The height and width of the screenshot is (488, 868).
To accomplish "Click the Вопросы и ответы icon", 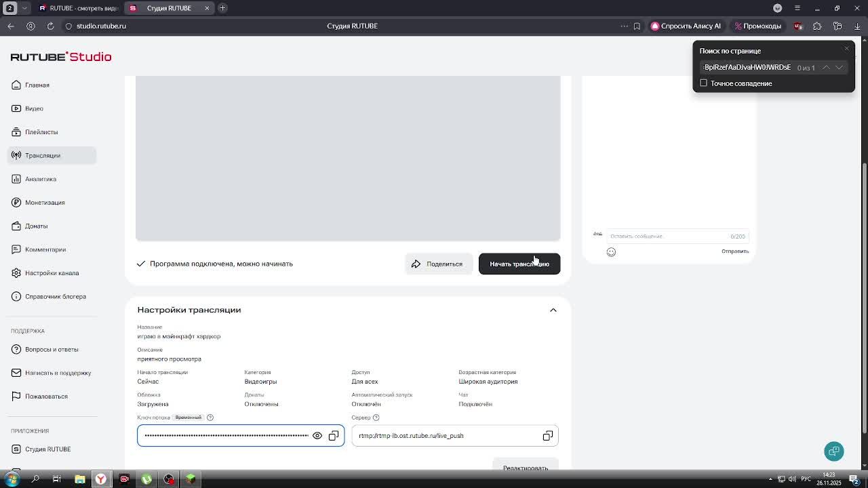I will tap(16, 349).
